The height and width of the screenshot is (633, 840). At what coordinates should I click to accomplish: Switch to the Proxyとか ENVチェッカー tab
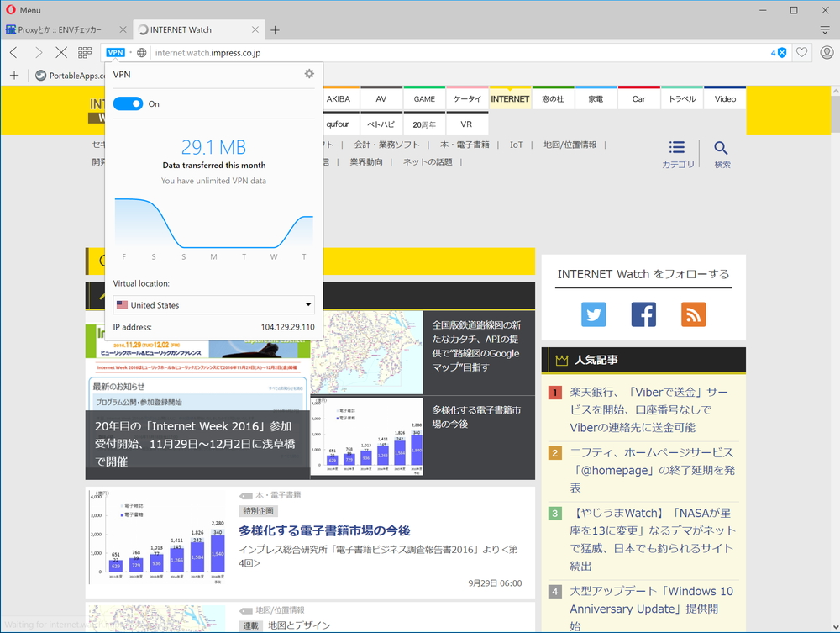coord(60,29)
